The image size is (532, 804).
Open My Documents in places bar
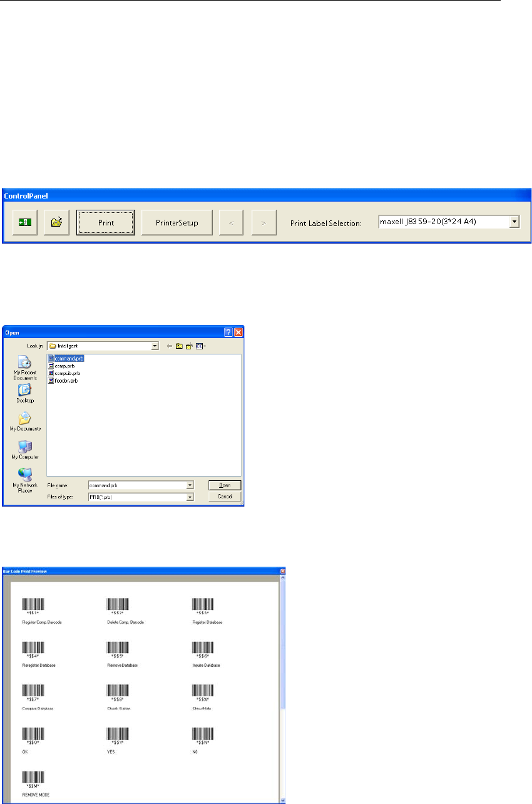25,422
